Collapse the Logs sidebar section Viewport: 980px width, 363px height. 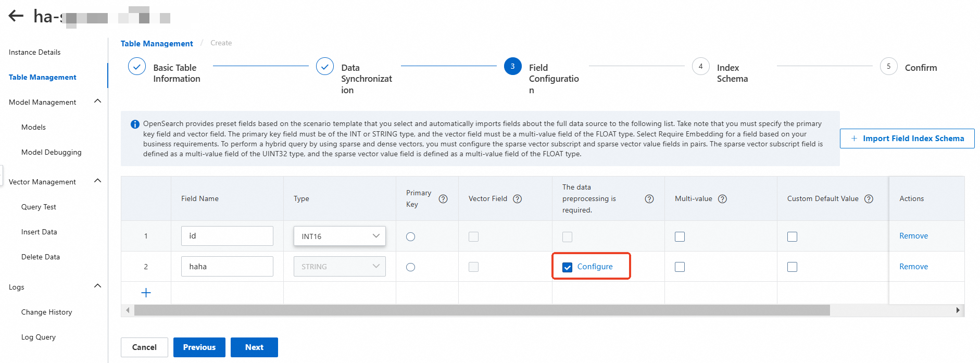(97, 286)
